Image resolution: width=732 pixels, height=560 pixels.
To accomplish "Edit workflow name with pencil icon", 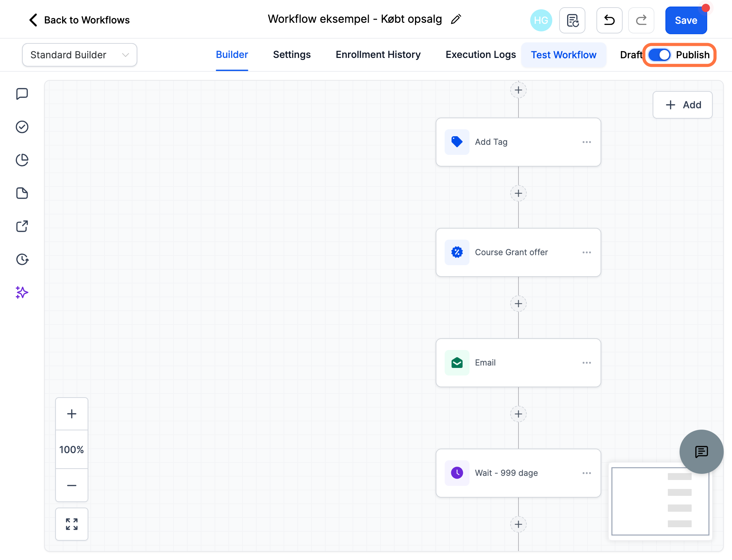I will pos(456,19).
